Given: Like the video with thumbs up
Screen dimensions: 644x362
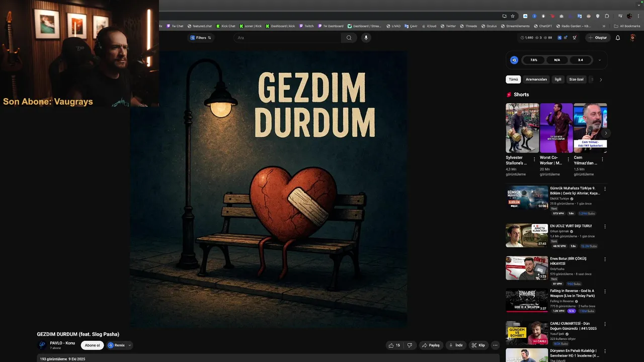Looking at the screenshot, I should point(394,345).
